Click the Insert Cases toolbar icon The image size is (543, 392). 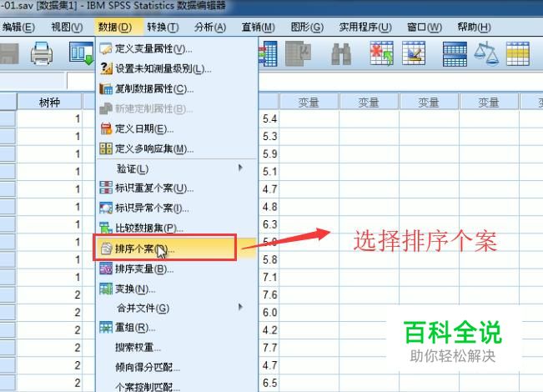point(381,53)
